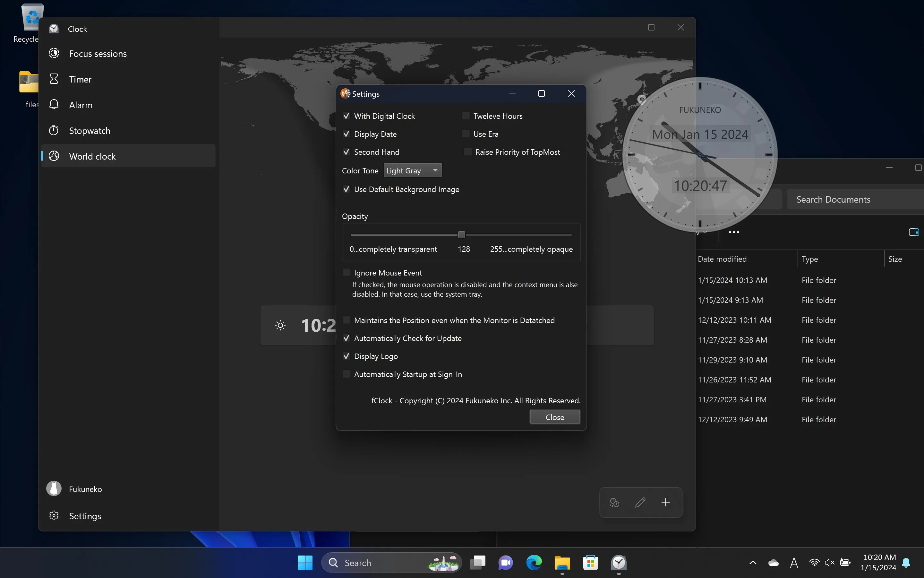Enable Use Era checkbox

(x=466, y=134)
